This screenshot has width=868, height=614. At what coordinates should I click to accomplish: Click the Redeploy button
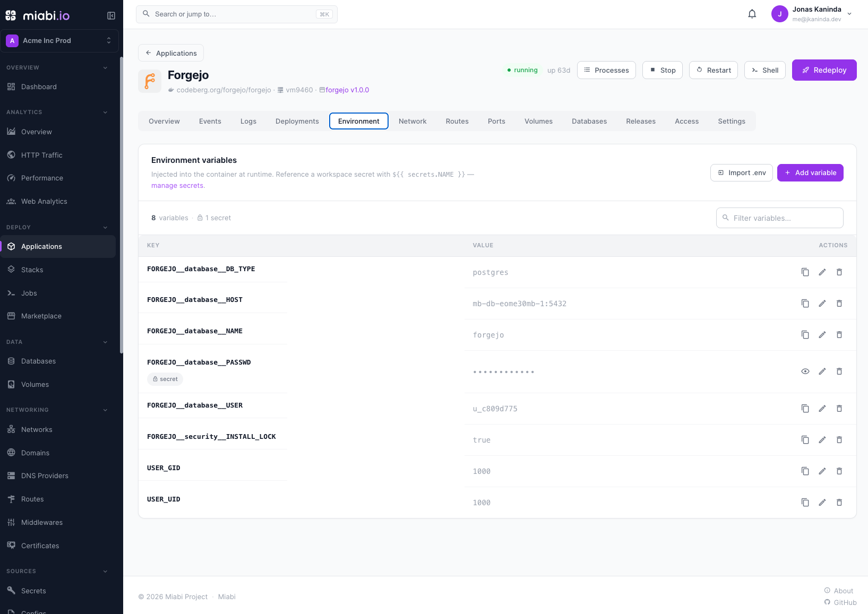(x=824, y=70)
